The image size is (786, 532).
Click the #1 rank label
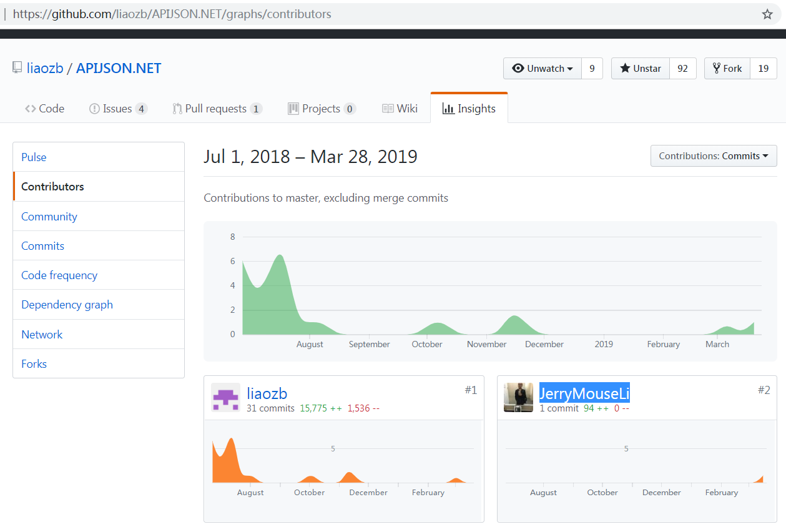(471, 390)
